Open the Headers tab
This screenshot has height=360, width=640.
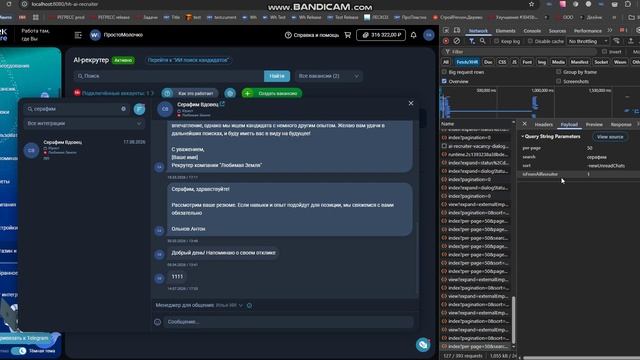coord(544,124)
